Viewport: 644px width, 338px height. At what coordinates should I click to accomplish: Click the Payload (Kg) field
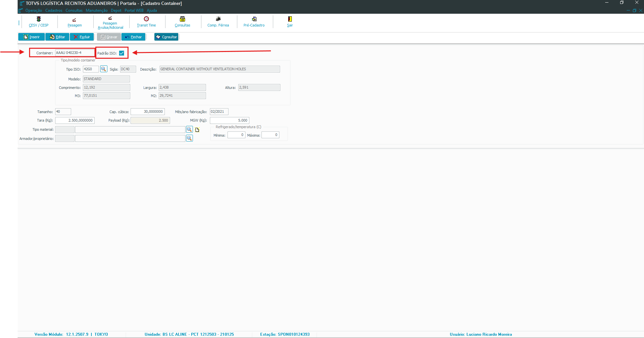click(150, 120)
